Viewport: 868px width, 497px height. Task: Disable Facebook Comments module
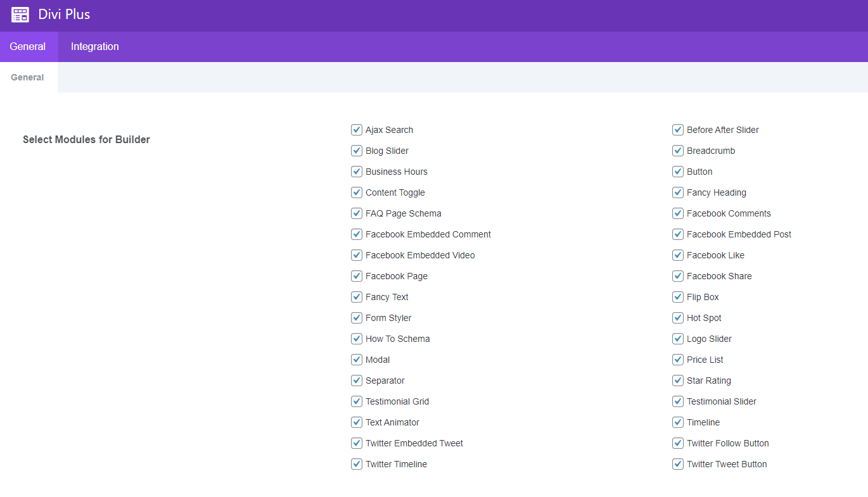678,213
